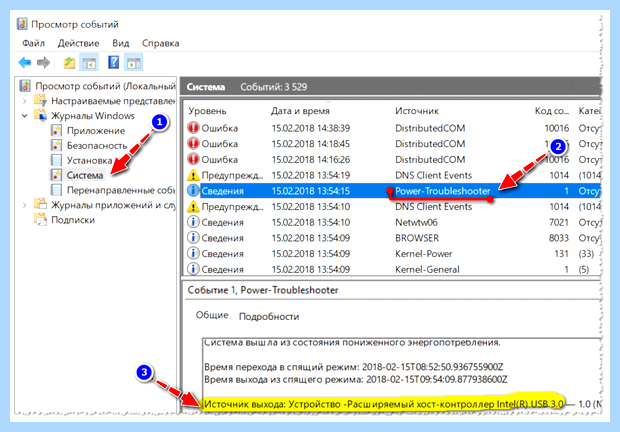Click the warning icon of the 13:54:19 event
The image size is (620, 432).
(x=193, y=175)
